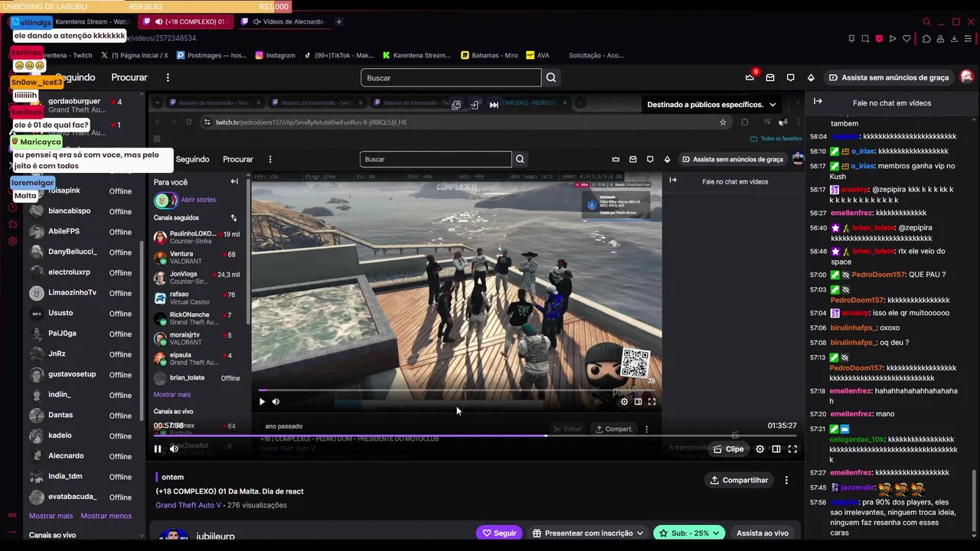This screenshot has height=551, width=980.
Task: Open the 'Sub: - 25%' subscribe dropdown
Action: click(688, 533)
